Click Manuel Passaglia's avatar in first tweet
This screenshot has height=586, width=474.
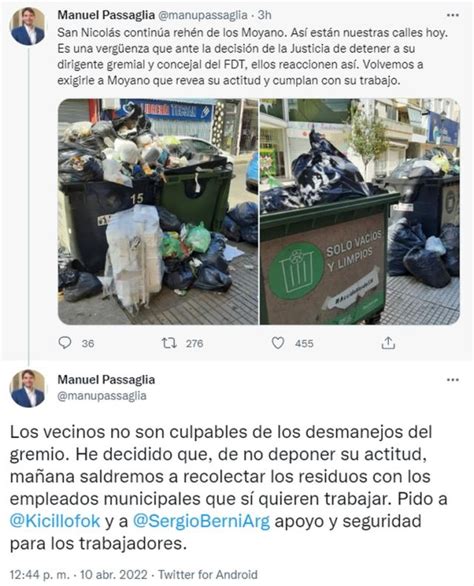28,26
